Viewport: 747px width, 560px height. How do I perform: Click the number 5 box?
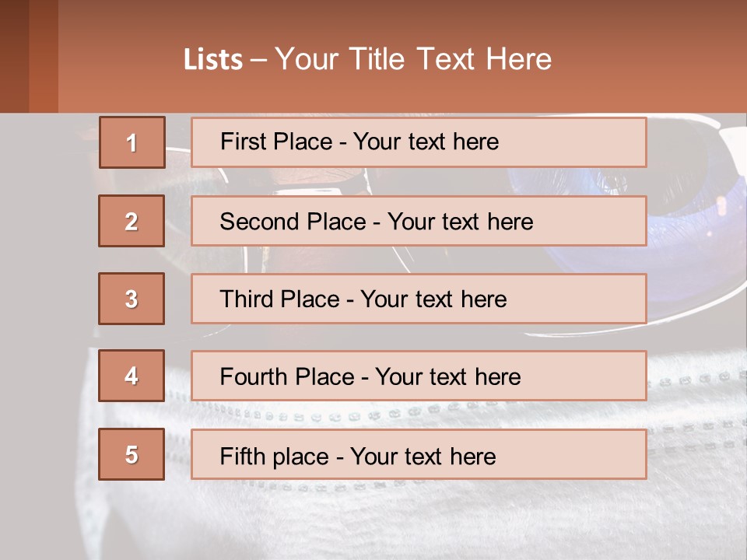(x=132, y=454)
